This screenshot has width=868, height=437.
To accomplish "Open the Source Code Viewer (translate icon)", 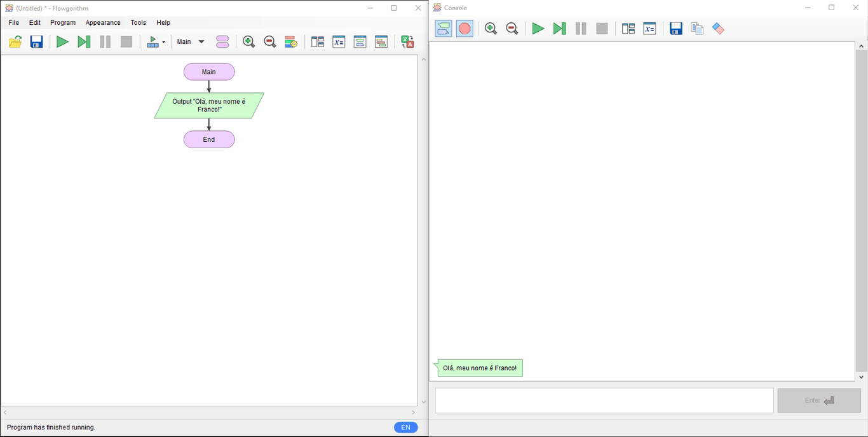I will click(x=407, y=42).
